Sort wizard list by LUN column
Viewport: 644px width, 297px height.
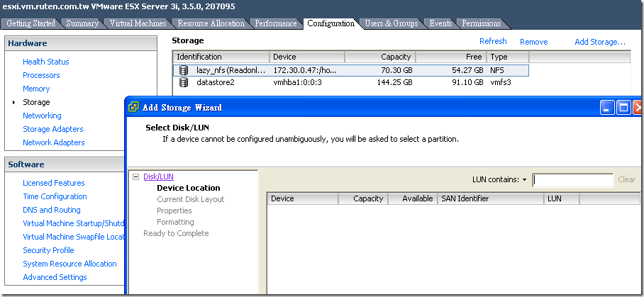(x=562, y=199)
